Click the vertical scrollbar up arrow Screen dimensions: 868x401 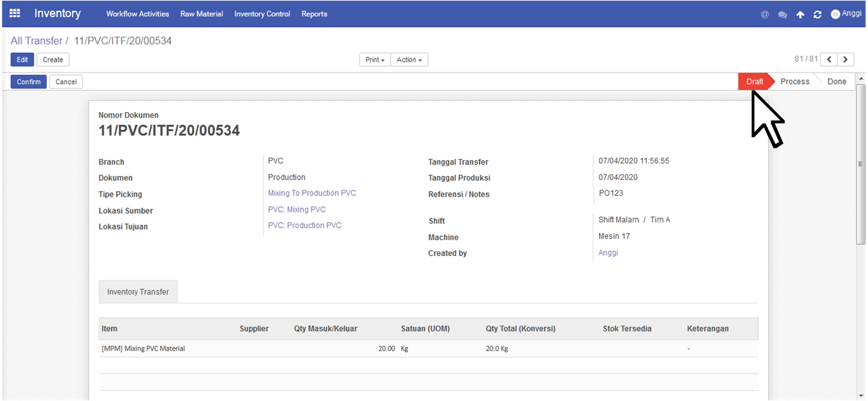point(861,79)
